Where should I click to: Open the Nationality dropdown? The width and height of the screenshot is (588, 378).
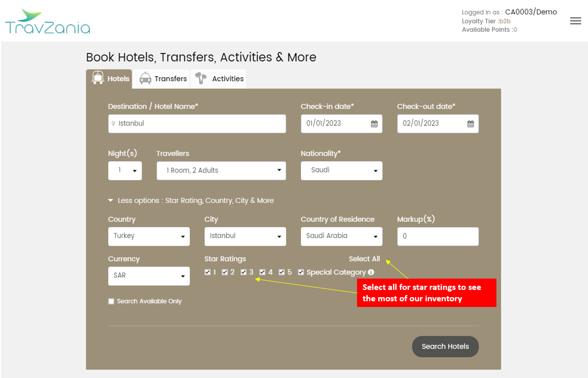coord(341,170)
